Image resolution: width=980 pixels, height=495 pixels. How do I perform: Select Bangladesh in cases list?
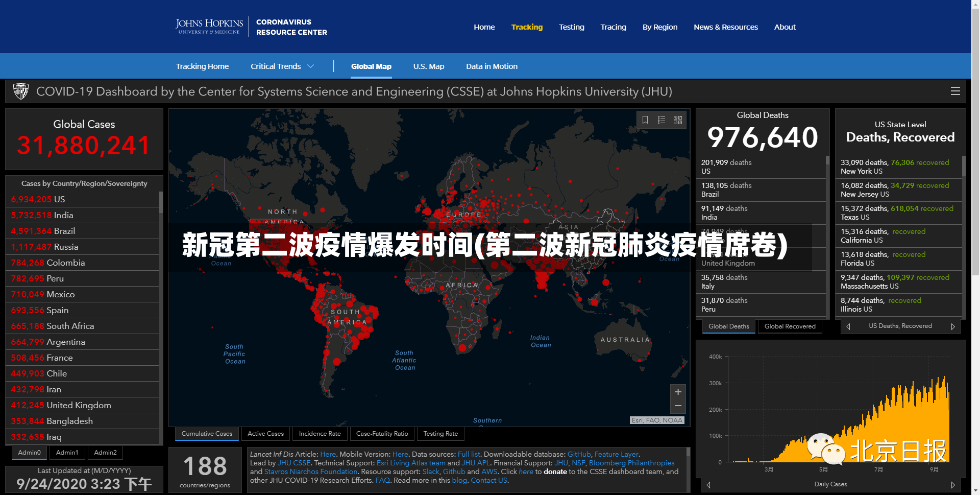point(82,421)
